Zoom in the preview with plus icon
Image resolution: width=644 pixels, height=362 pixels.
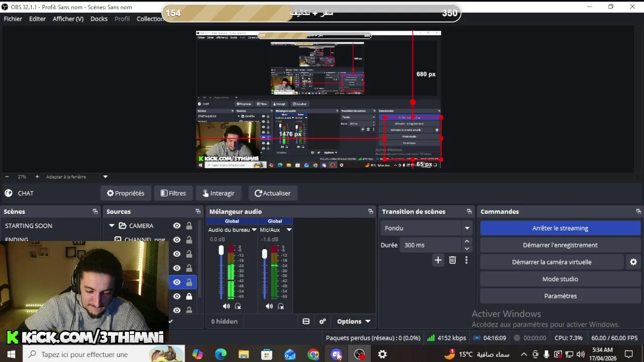[37, 177]
